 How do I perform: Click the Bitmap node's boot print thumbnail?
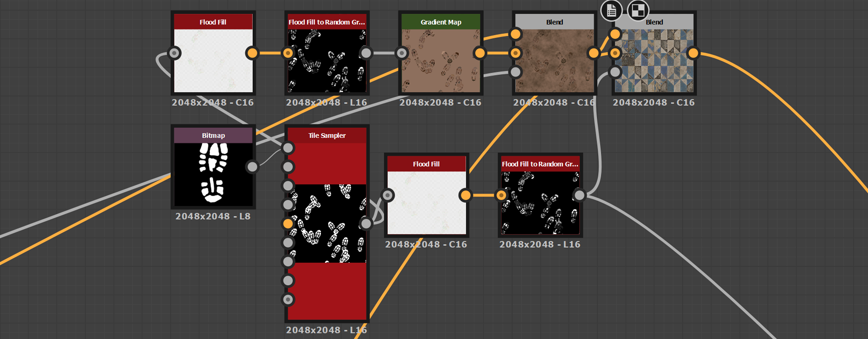click(x=213, y=174)
